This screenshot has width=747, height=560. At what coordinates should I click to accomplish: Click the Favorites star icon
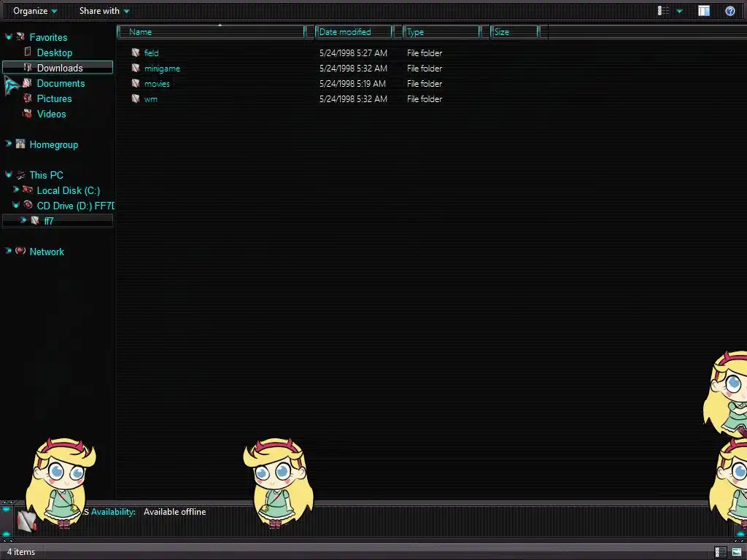tap(20, 36)
